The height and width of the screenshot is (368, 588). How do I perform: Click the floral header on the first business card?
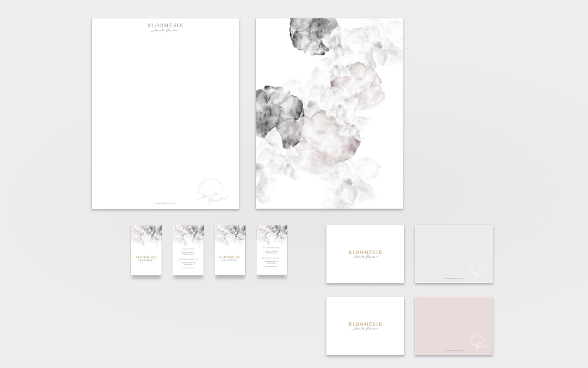pos(146,234)
